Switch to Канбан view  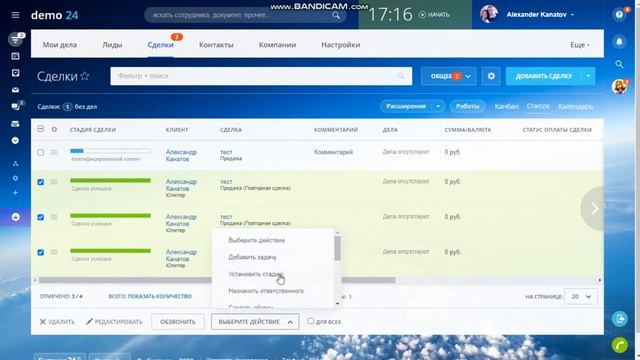pos(506,106)
